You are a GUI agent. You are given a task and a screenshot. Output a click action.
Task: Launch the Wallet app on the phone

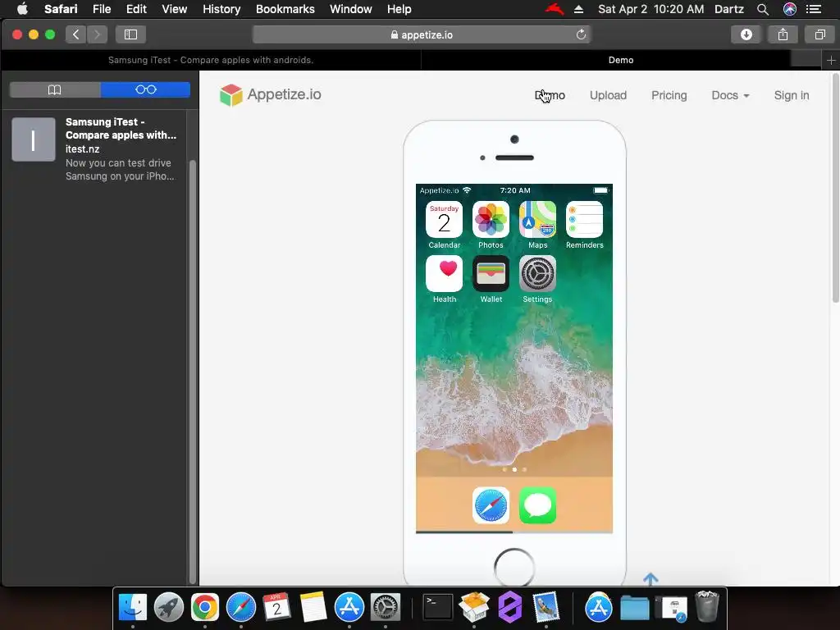tap(491, 274)
